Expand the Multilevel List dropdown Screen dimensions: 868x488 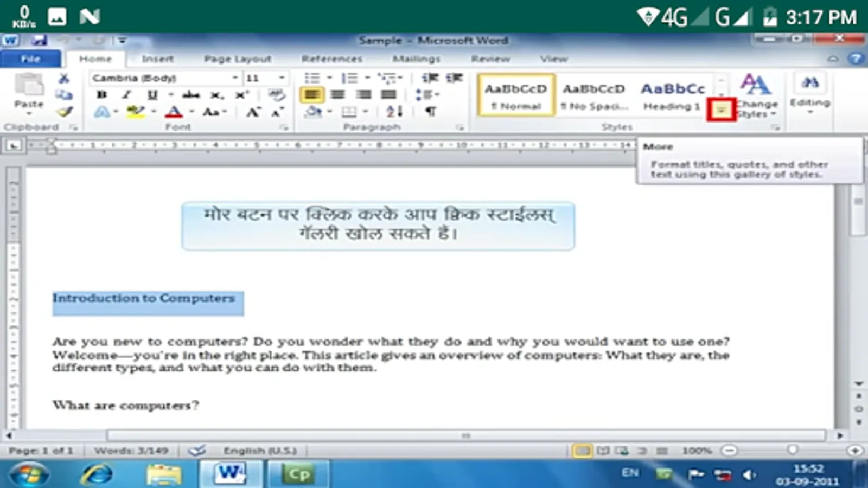[400, 78]
